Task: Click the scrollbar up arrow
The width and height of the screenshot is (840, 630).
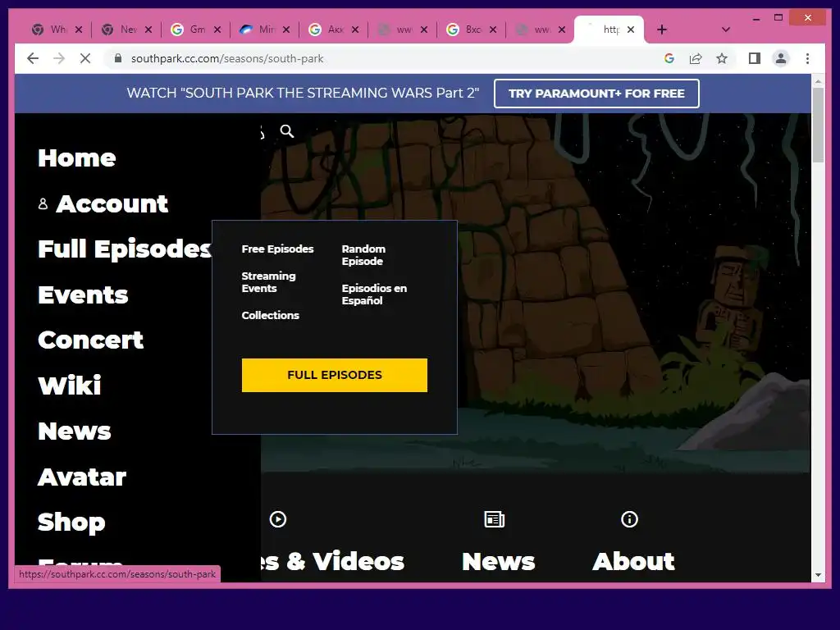Action: (818, 81)
